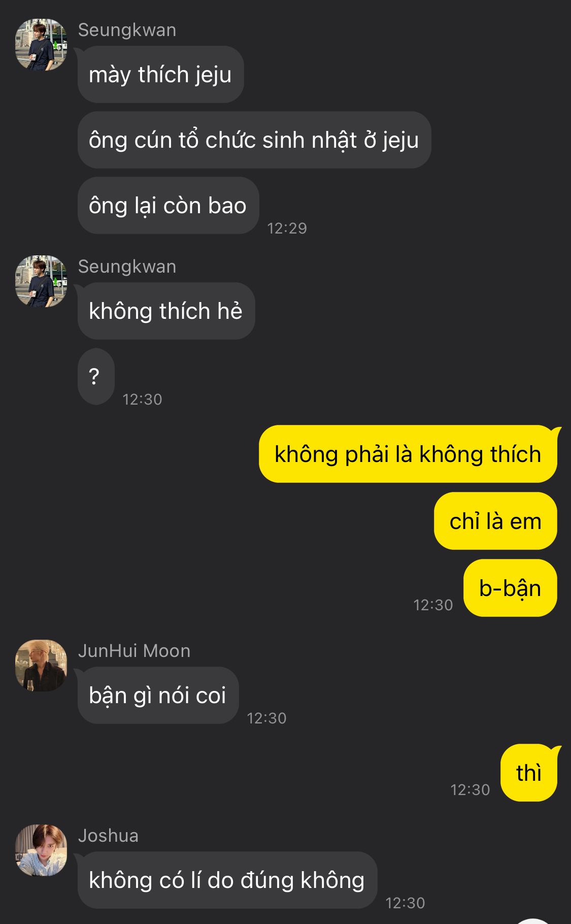Screen dimensions: 571x924
Task: Select the 'ông lại còn bao' bubble
Action: tap(168, 206)
